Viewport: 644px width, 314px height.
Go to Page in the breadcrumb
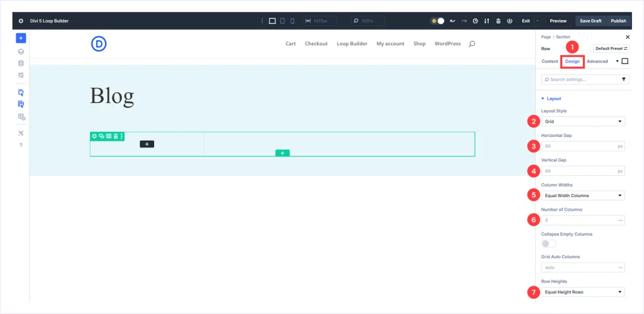(x=546, y=37)
